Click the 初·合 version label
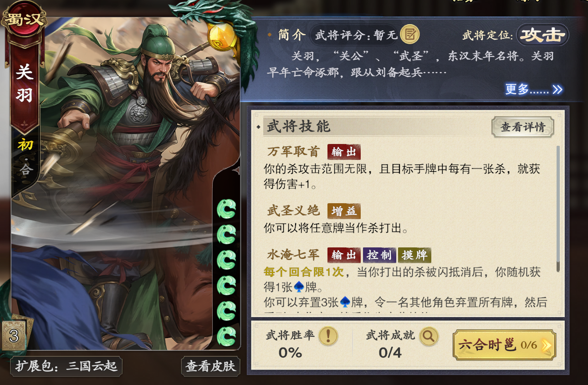The height and width of the screenshot is (385, 588). [25, 158]
